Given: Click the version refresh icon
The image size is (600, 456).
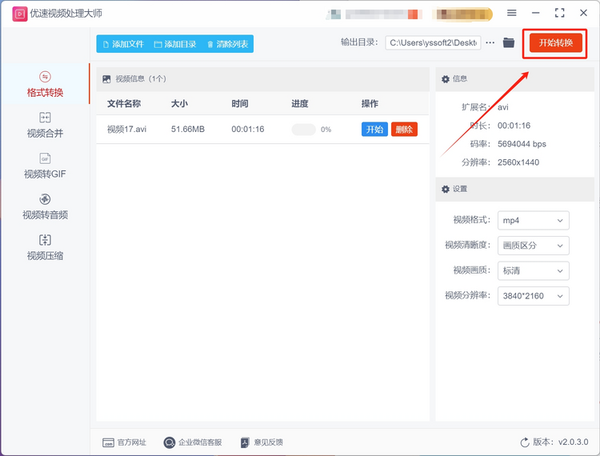Looking at the screenshot, I should click(525, 443).
